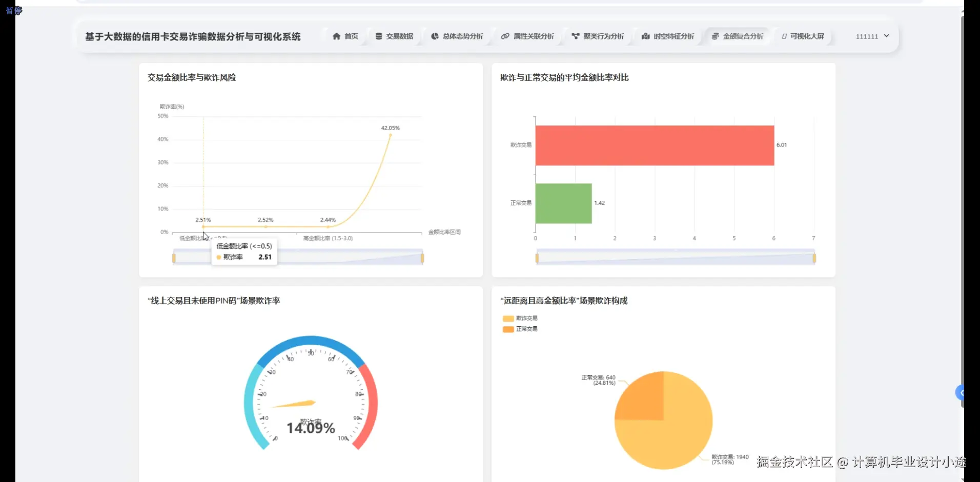Toggle 正常交易 legend in pie chart
The width and height of the screenshot is (980, 482).
point(520,329)
